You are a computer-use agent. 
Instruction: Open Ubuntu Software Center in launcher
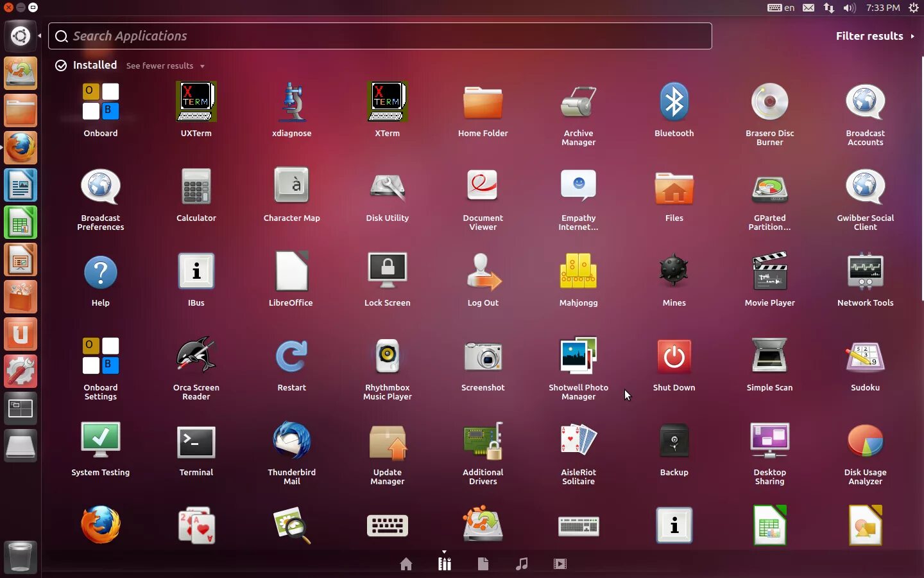[x=21, y=297]
